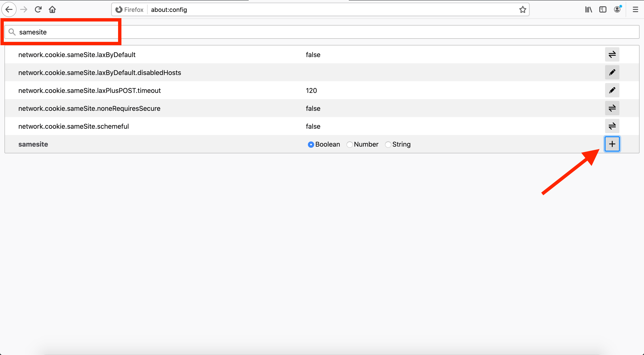Click the about:config address bar
Viewport: 644px width, 355px height.
pos(325,9)
